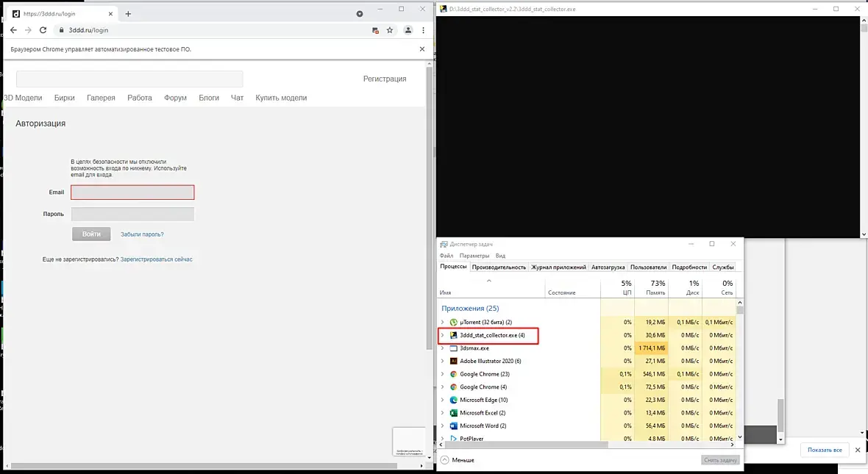This screenshot has height=474, width=868.
Task: Dismiss the automated test software notice
Action: pyautogui.click(x=422, y=49)
